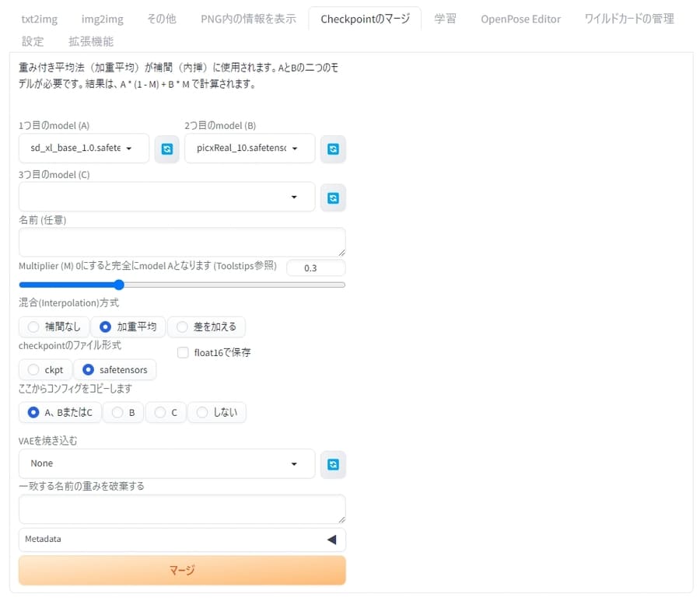700x601 pixels.
Task: Open the 1つ目のmodel (A) dropdown
Action: tap(83, 149)
